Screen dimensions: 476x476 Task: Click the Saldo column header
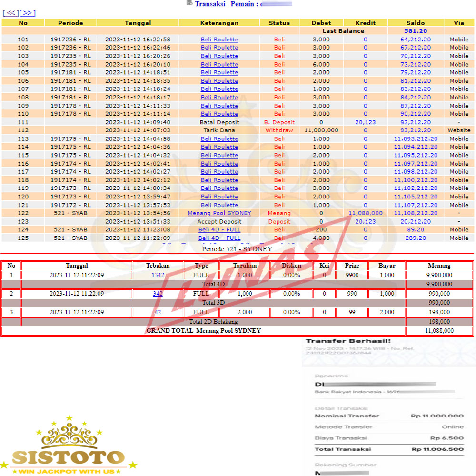(416, 23)
